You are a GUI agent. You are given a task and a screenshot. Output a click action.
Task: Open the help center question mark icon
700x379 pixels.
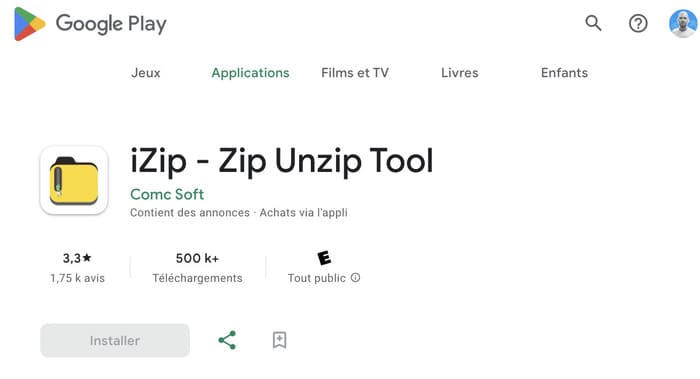638,23
